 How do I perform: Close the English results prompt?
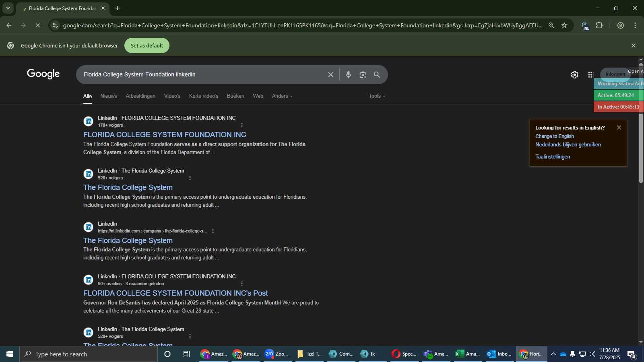pyautogui.click(x=619, y=128)
